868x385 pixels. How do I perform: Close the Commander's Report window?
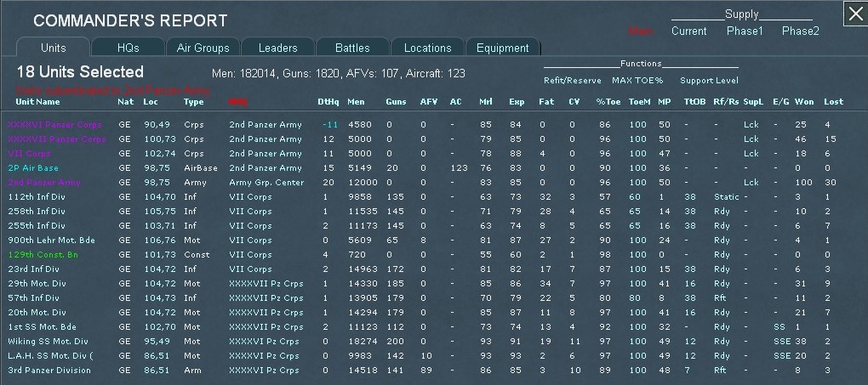[854, 13]
